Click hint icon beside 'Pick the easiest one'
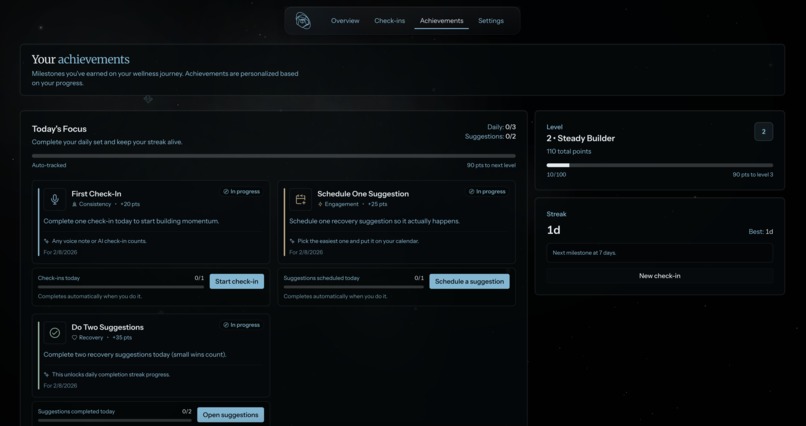Screen dimensions: 806x426 pos(292,241)
